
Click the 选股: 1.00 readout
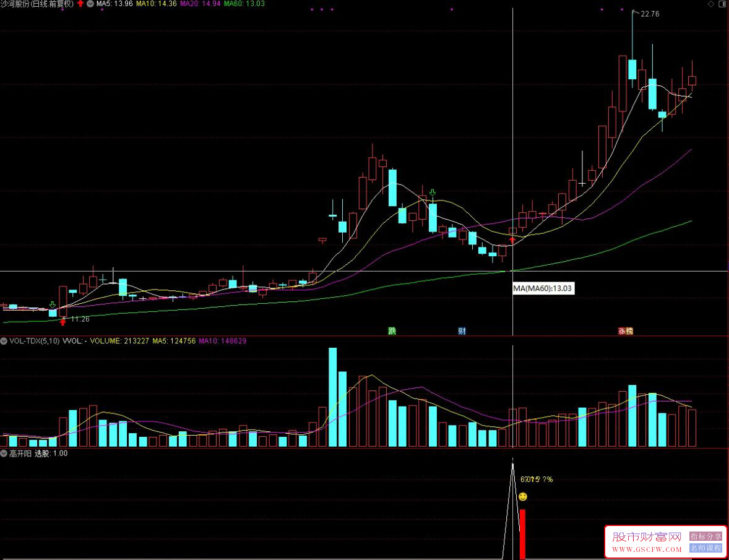pos(51,454)
